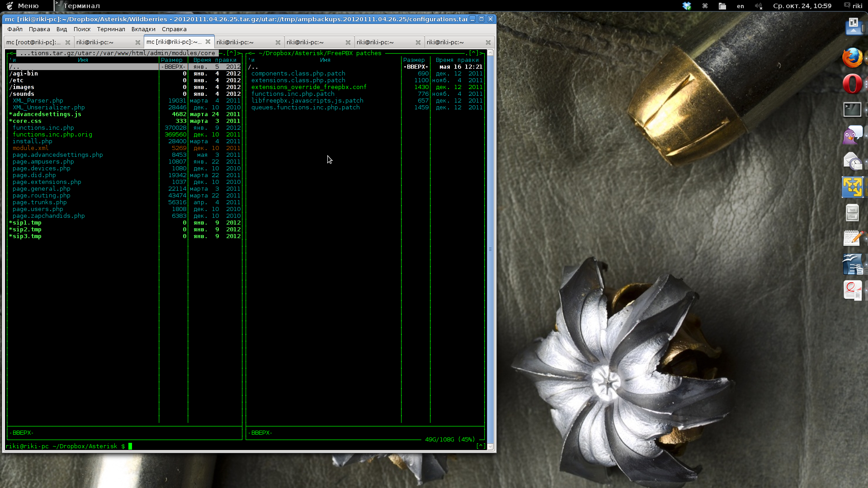Click the command-key tray icon

705,6
